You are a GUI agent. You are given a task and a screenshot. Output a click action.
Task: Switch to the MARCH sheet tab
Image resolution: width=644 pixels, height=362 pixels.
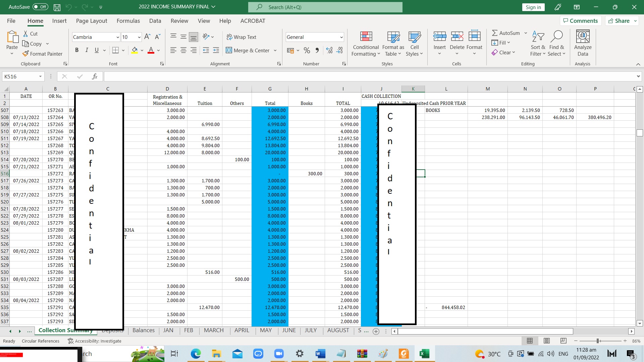point(213,330)
